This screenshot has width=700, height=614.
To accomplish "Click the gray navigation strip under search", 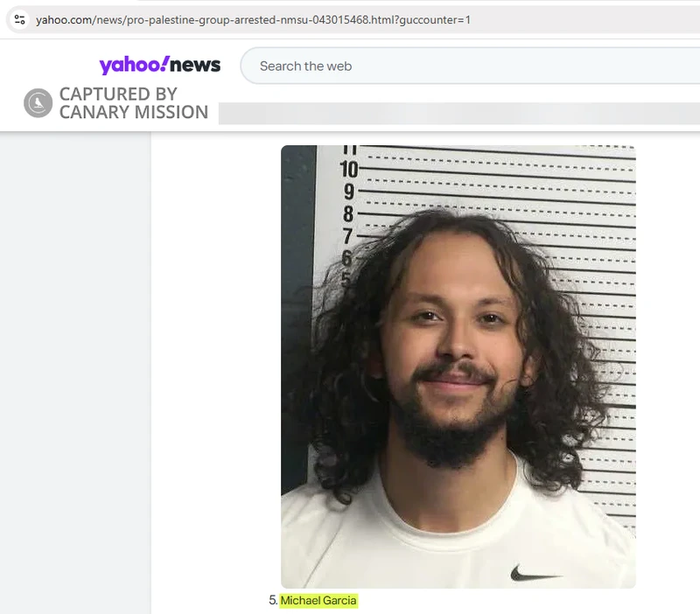I will point(458,114).
